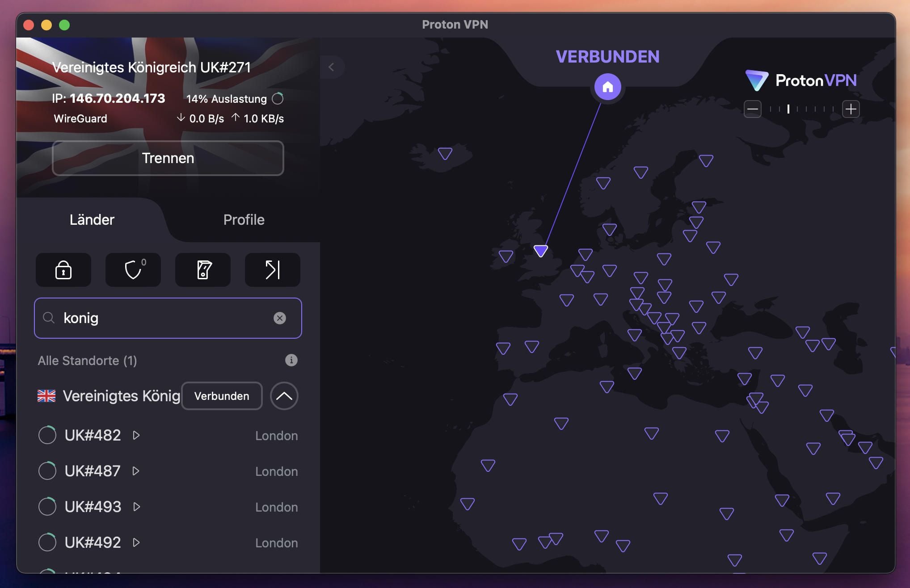Select server UK#492 in the list
910x588 pixels.
pyautogui.click(x=168, y=542)
